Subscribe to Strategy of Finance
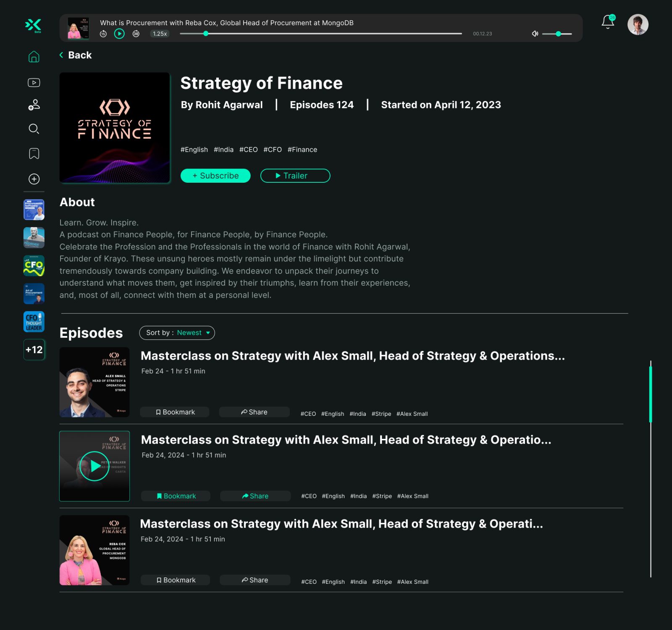 pos(215,176)
